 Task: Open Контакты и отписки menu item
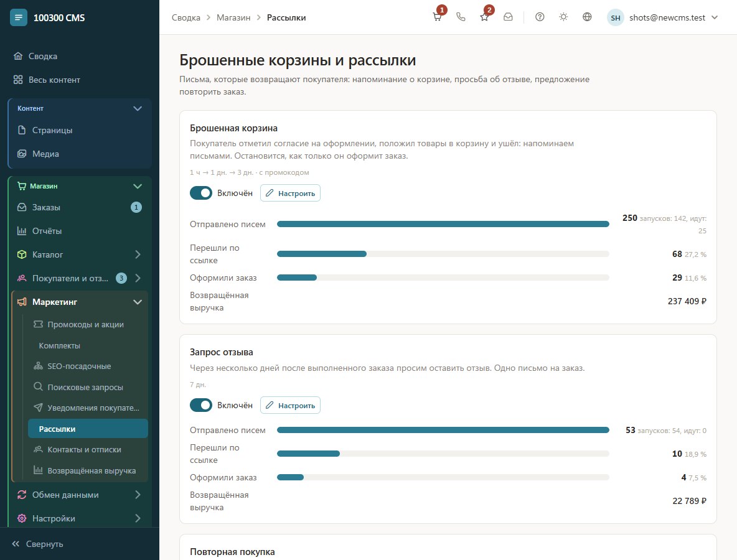[x=88, y=450]
